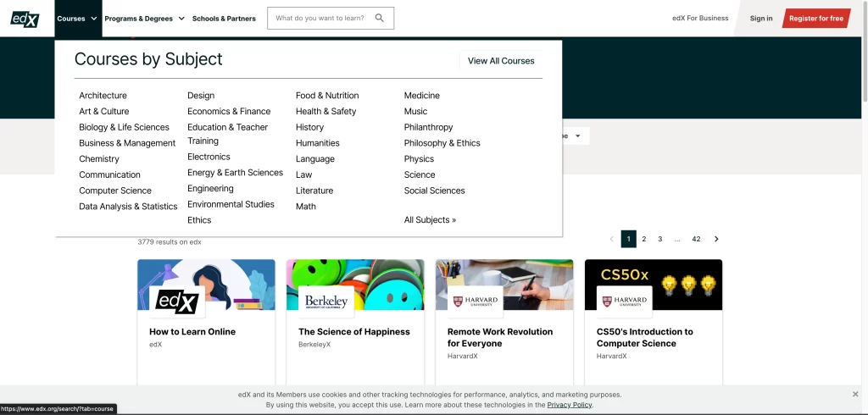
Task: Open Education & Teacher Training
Action: tap(227, 134)
